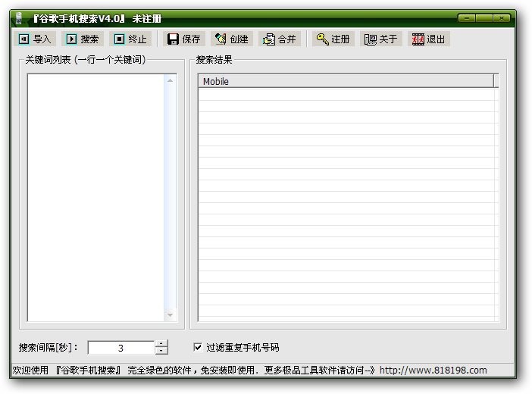Click the 搜索间隔[秒] label
The height and width of the screenshot is (394, 532).
49,348
